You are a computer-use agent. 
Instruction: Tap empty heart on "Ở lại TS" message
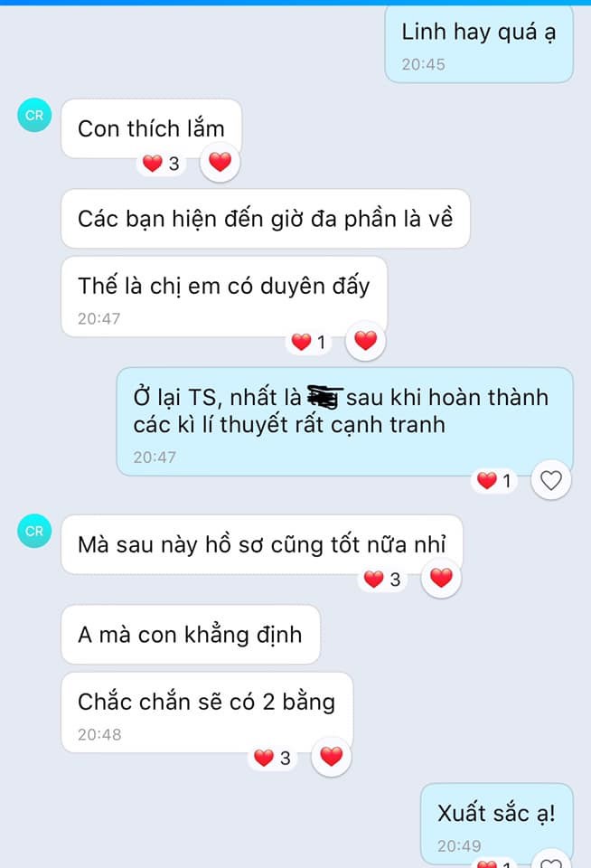(x=550, y=480)
